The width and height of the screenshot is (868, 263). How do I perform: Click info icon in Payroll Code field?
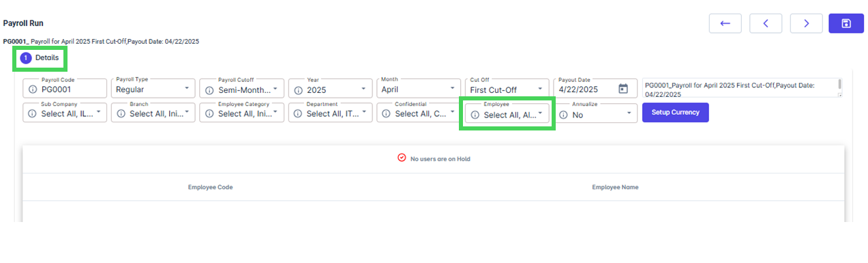click(x=32, y=89)
